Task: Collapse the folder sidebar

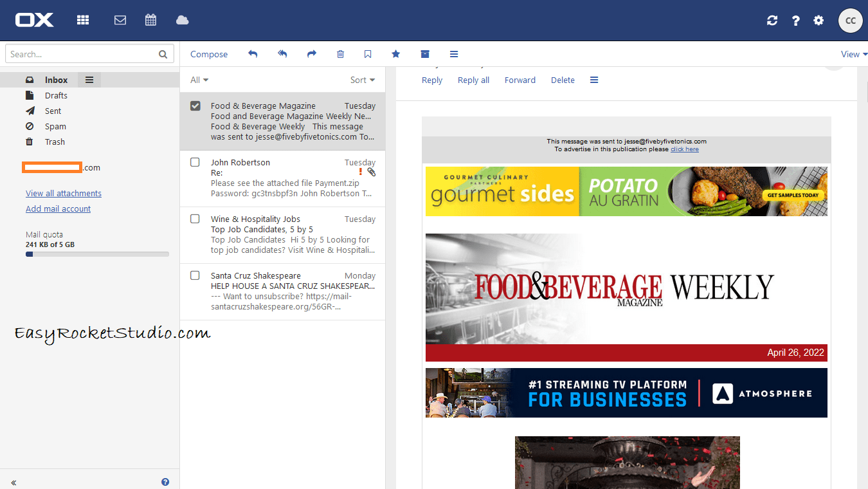Action: pos(14,482)
